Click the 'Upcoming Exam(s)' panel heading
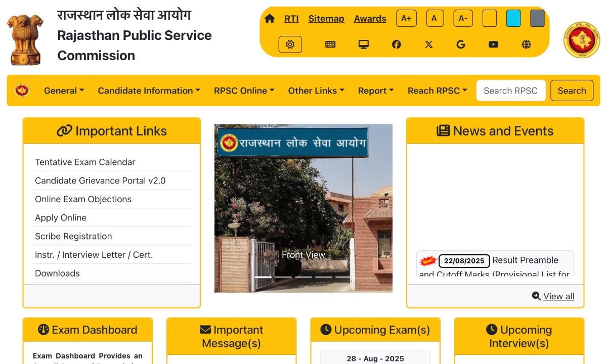 [x=375, y=330]
